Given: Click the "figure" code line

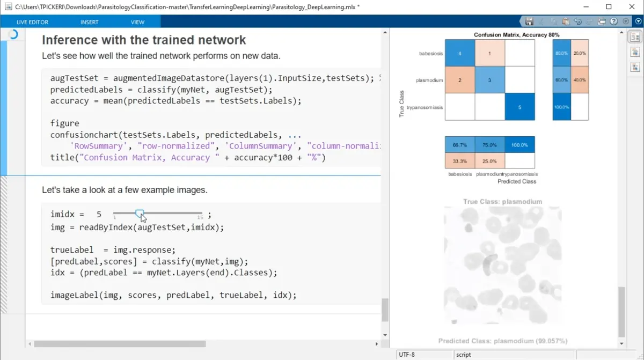Looking at the screenshot, I should coord(64,123).
